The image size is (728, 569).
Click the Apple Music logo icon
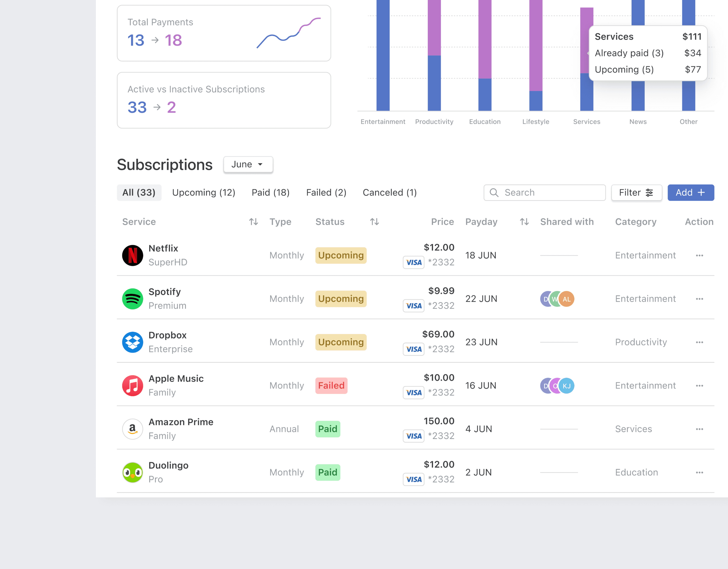point(132,386)
